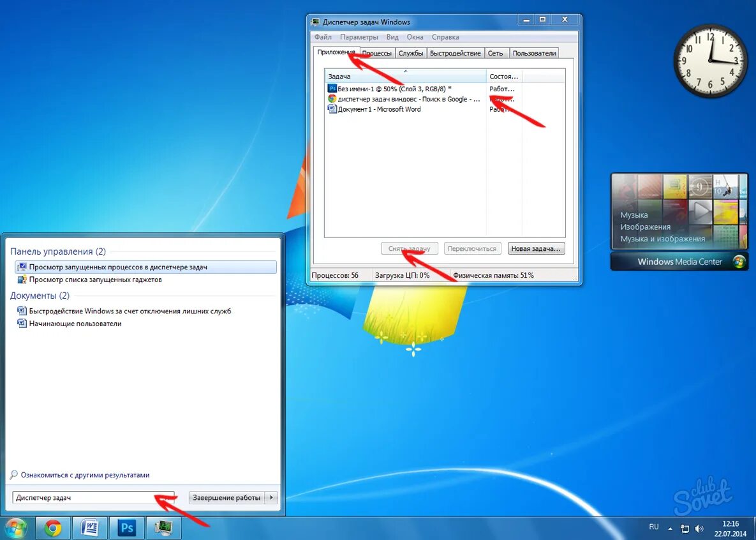This screenshot has width=756, height=540.
Task: Click the Windows Media Center banner
Action: [x=679, y=262]
